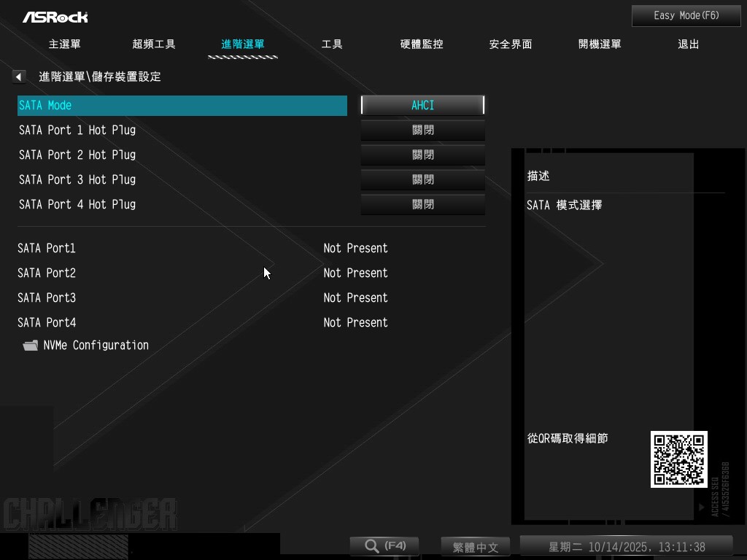This screenshot has height=560, width=747.
Task: Open the 開機選單 tab
Action: 600,44
